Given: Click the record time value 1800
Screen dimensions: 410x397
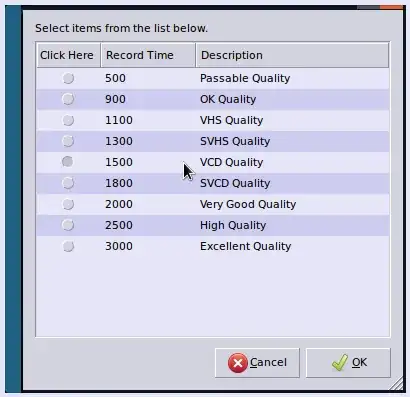Looking at the screenshot, I should coord(119,183).
